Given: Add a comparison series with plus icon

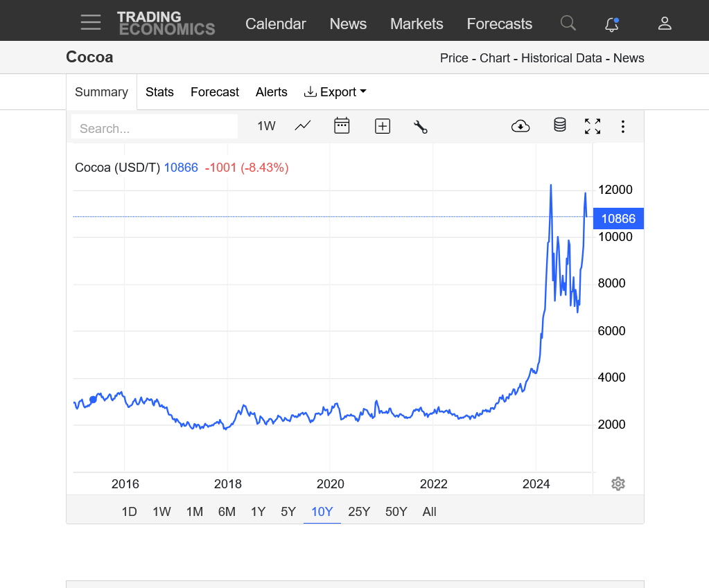Looking at the screenshot, I should 383,126.
